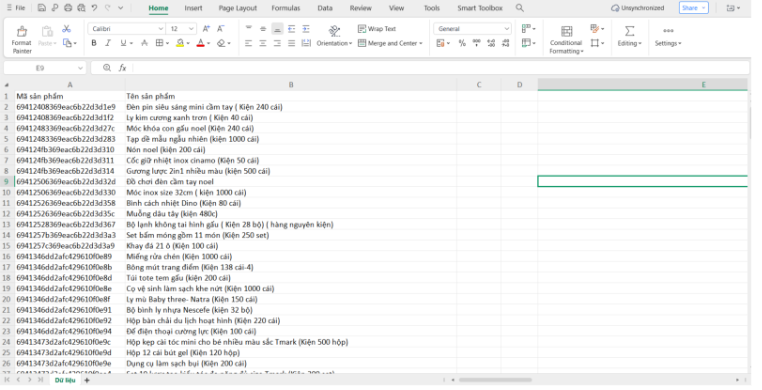Decrease font size with the smaller A icon
The height and width of the screenshot is (390, 762).
[221, 29]
